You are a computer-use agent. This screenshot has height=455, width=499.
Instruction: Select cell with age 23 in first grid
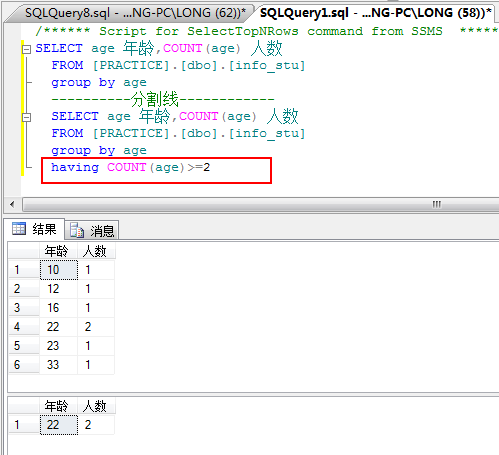[59, 346]
